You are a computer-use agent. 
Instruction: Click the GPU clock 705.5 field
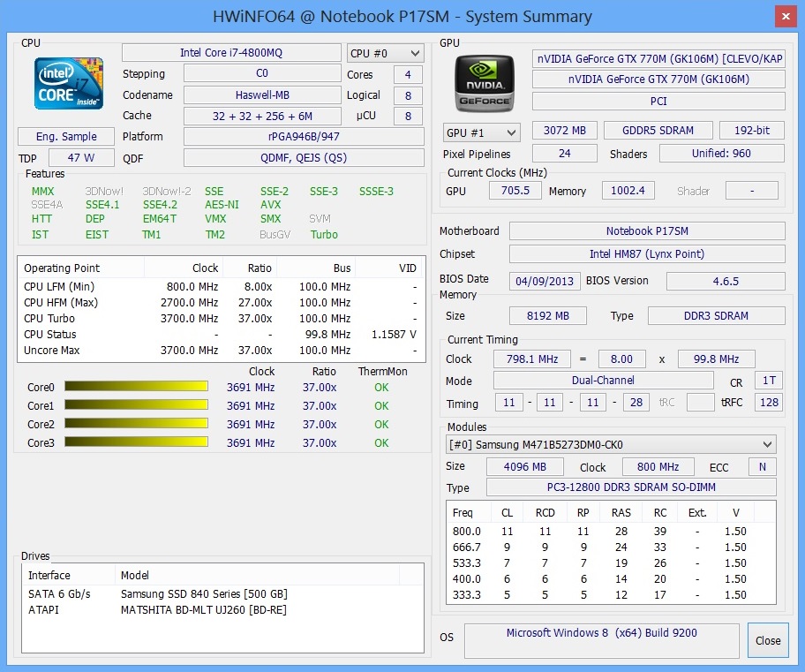click(515, 191)
